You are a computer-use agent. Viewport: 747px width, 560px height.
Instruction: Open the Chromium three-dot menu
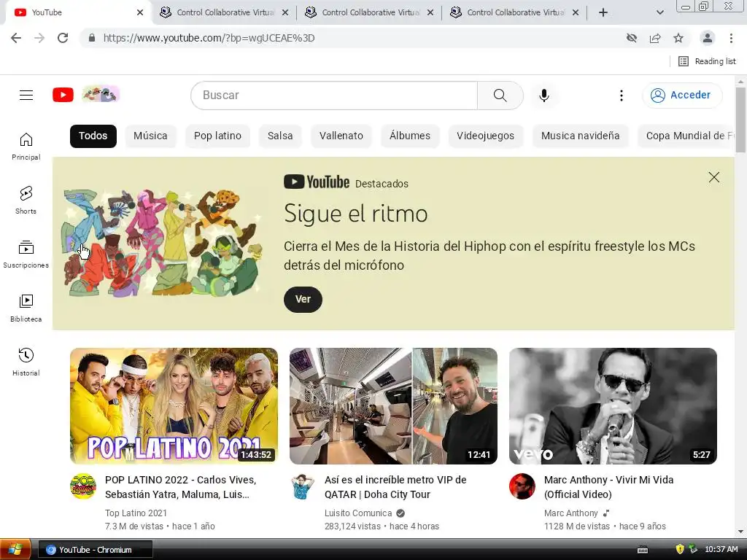tap(731, 38)
